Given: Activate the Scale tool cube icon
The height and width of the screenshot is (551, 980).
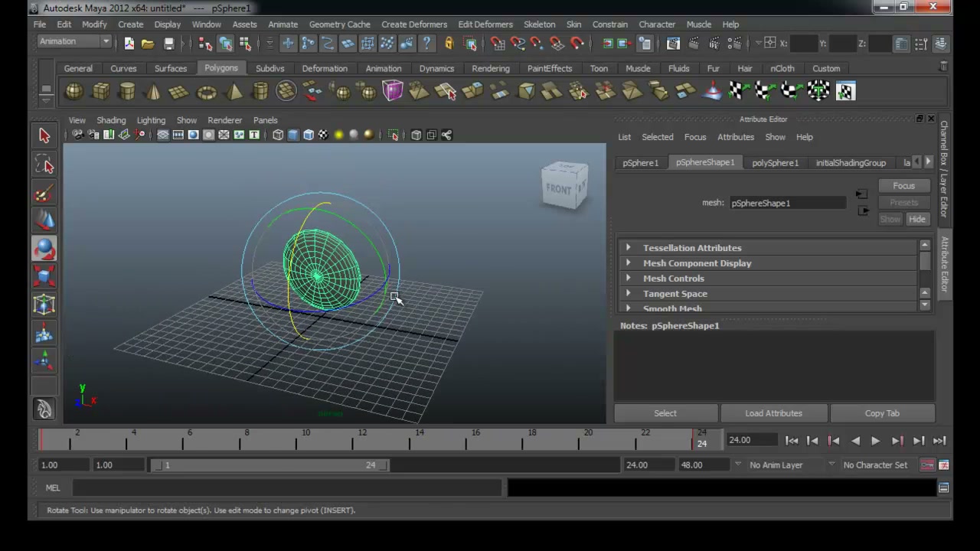Looking at the screenshot, I should (44, 277).
